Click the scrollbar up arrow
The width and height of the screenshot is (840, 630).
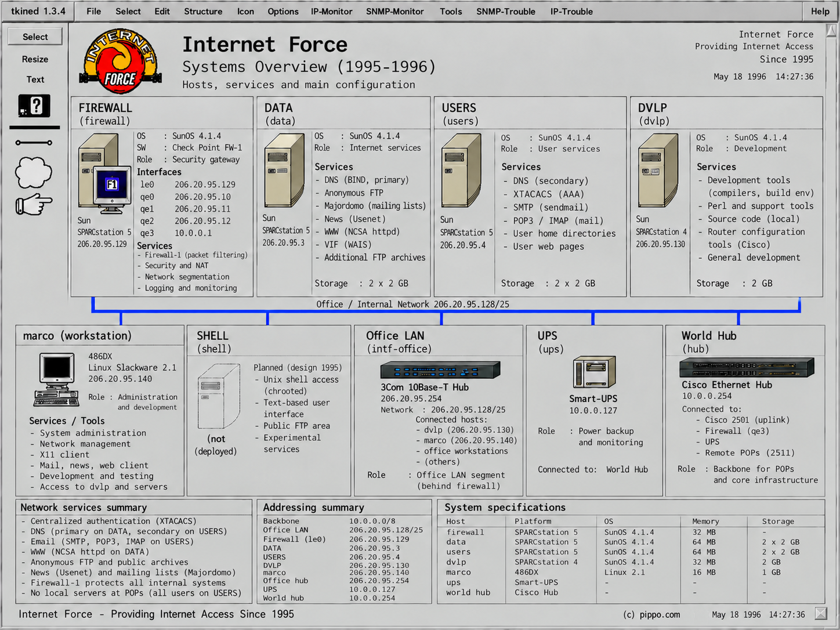pos(832,30)
